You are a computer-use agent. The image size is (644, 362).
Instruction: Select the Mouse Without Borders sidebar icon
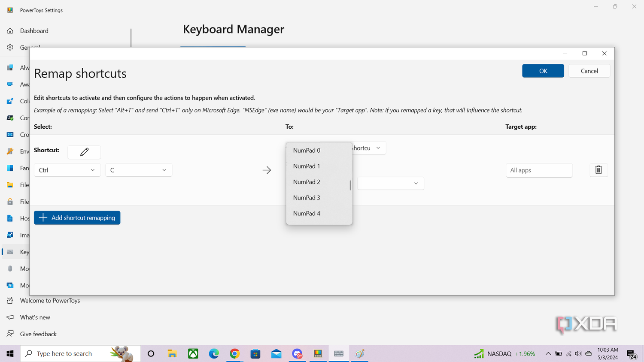[x=10, y=285]
